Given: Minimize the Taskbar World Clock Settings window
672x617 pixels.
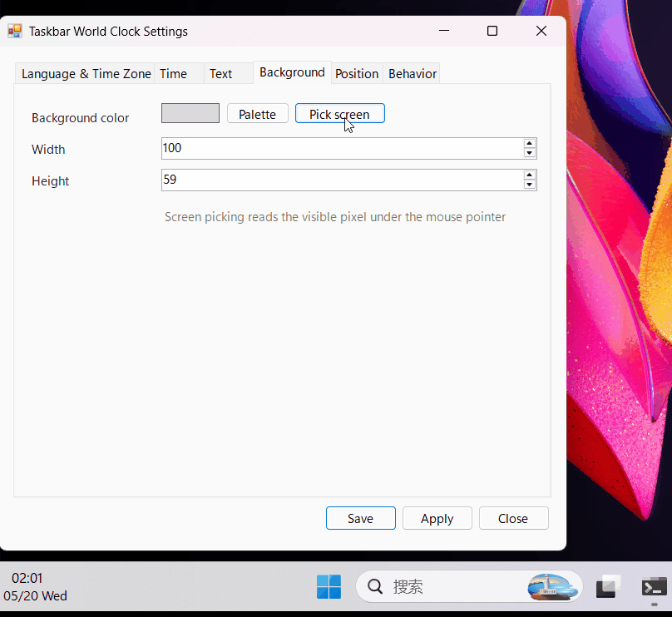Looking at the screenshot, I should [444, 31].
